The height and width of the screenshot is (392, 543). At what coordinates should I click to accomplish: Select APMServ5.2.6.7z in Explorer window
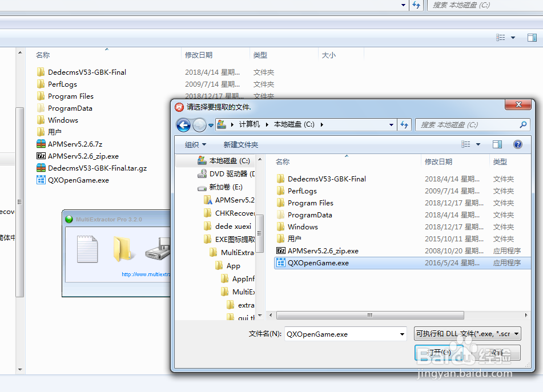[69, 144]
